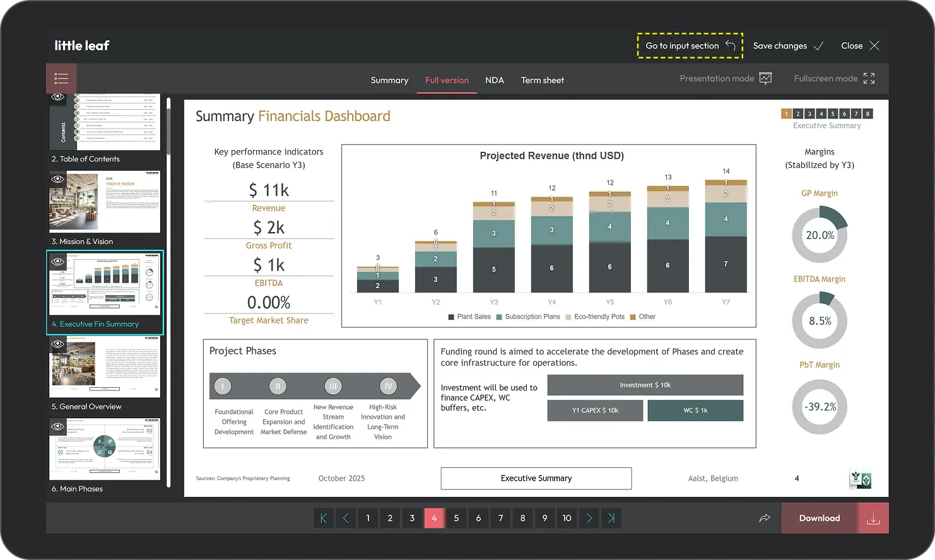
Task: Open the slide list hamburger menu
Action: pyautogui.click(x=61, y=79)
